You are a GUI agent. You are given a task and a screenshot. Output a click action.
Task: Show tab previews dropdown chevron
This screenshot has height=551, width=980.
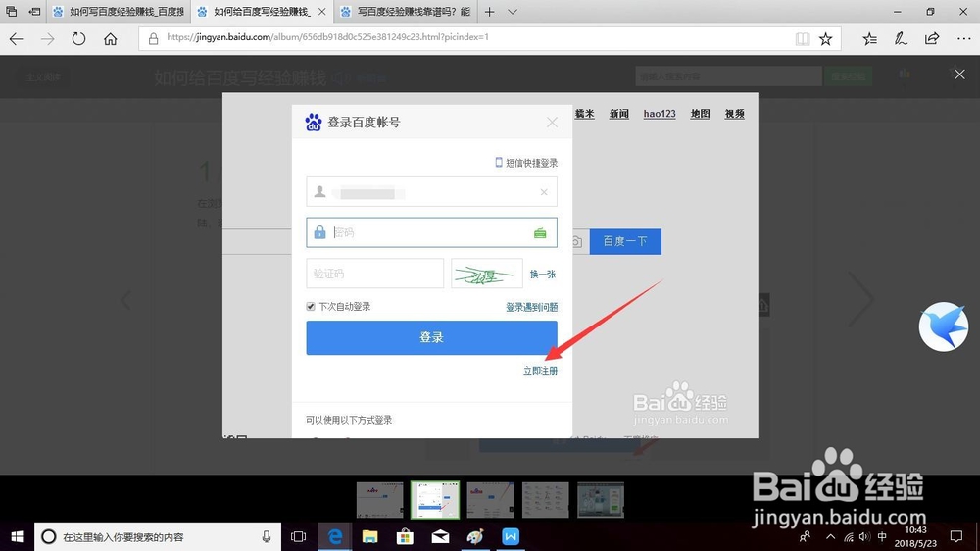(x=513, y=11)
